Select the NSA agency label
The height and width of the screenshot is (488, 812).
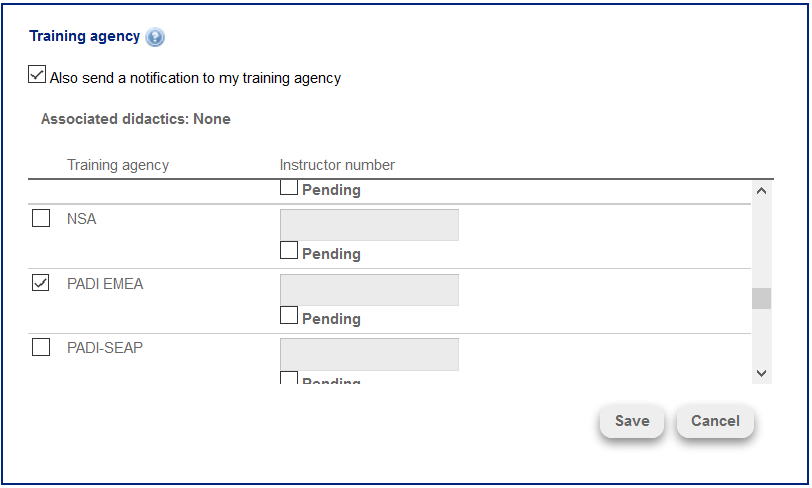(x=82, y=219)
